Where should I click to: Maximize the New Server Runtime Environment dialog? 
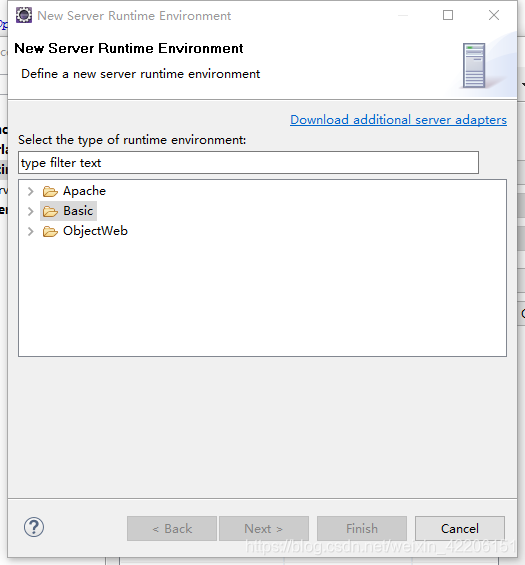coord(448,15)
